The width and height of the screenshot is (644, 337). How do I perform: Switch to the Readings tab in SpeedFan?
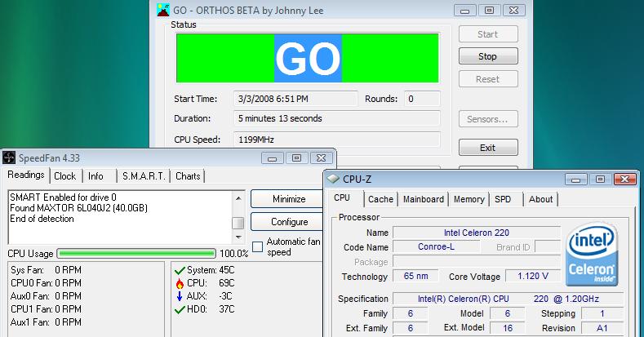[26, 175]
